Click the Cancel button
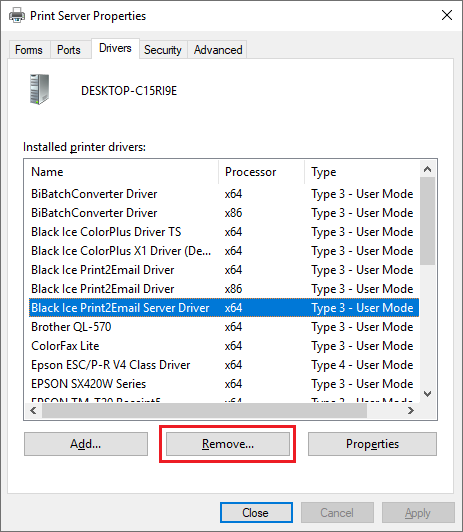This screenshot has height=532, width=463. click(337, 513)
